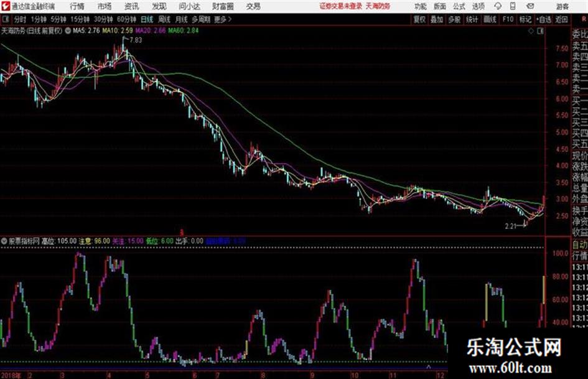Toggle the side panel icon at chart top-right

[x=540, y=31]
